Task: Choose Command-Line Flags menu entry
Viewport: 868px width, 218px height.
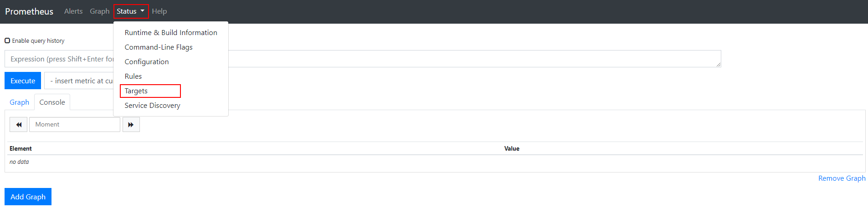Action: click(x=159, y=47)
